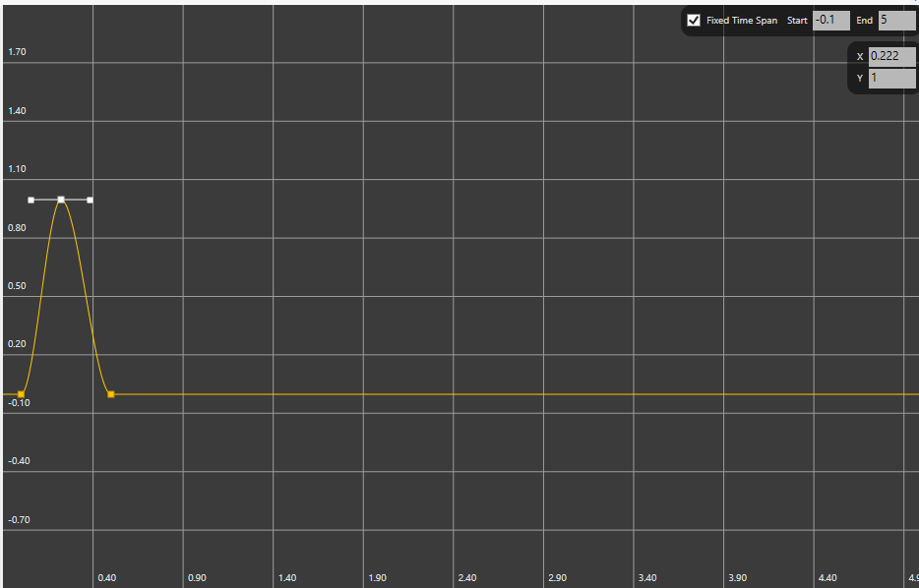Click the 1.90 time axis label

(x=378, y=578)
